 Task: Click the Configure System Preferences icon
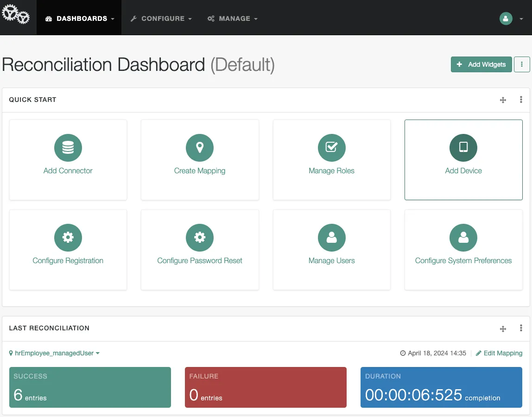(463, 237)
